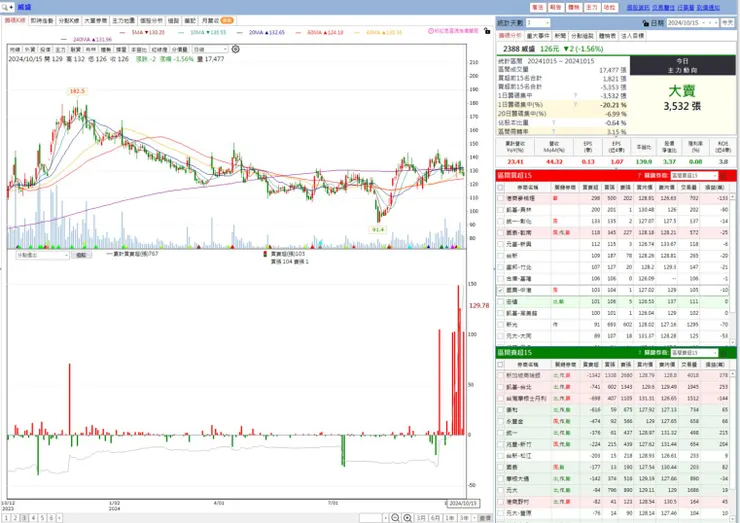Switch to the 主力地圖 tab
The height and width of the screenshot is (523, 740).
[x=123, y=20]
